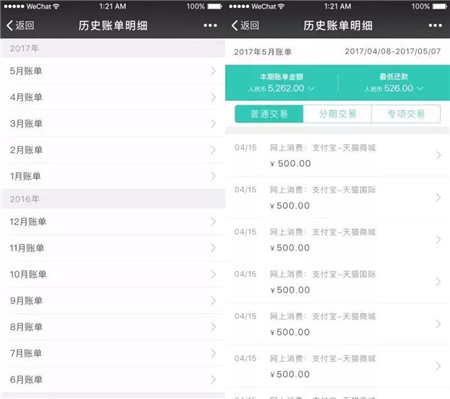Click chevron arrow beside 3月账单
The image size is (450, 399).
213,123
